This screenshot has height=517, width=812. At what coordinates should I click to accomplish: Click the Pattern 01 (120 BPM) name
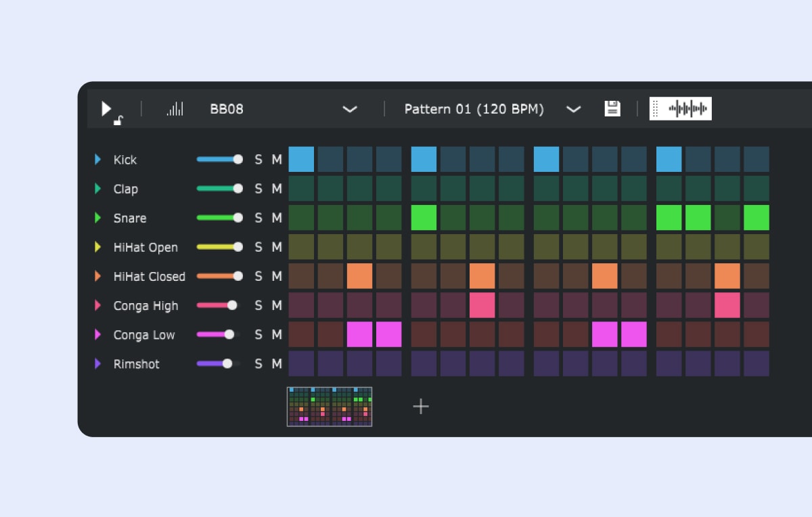coord(474,109)
